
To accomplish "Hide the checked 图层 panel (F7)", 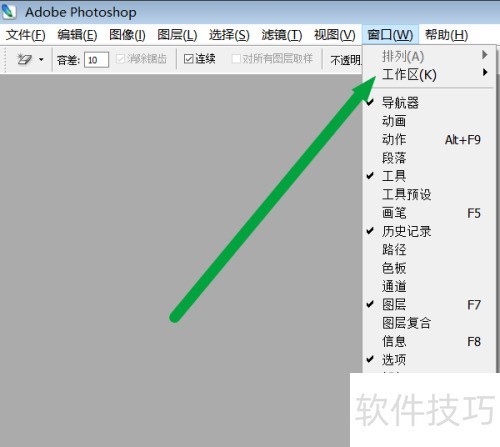I will click(x=428, y=304).
